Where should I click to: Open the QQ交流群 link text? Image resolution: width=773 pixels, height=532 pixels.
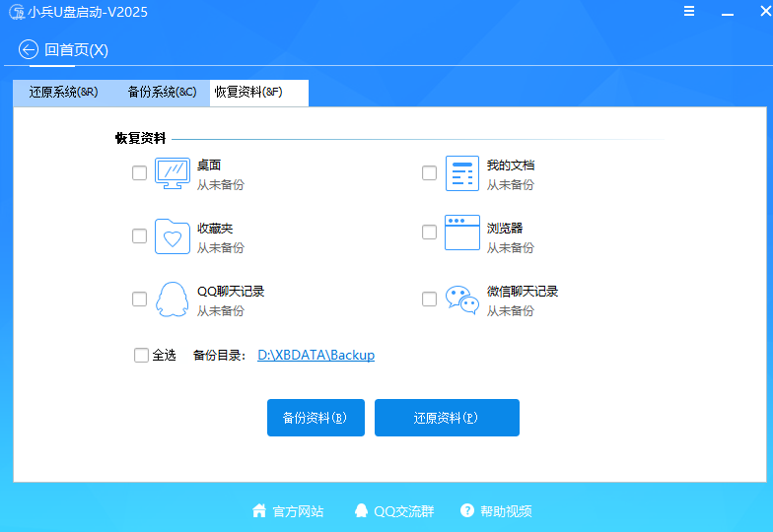pos(404,511)
